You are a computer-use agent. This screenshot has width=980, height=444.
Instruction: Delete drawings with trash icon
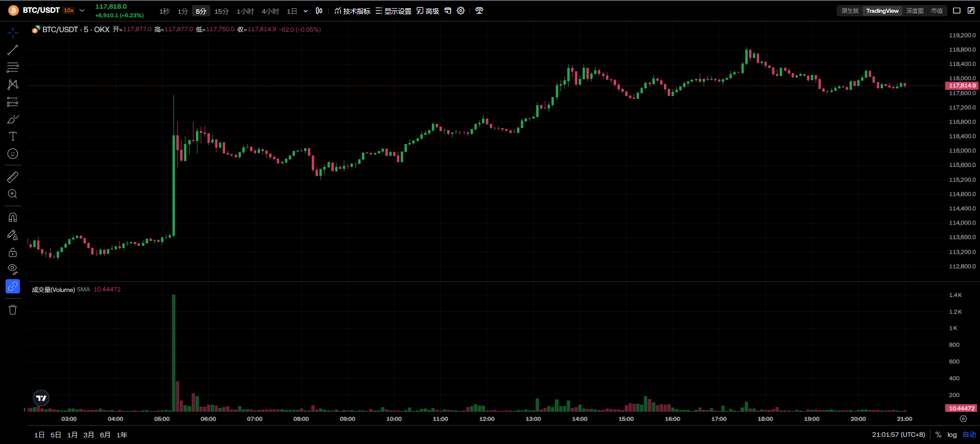tap(13, 310)
